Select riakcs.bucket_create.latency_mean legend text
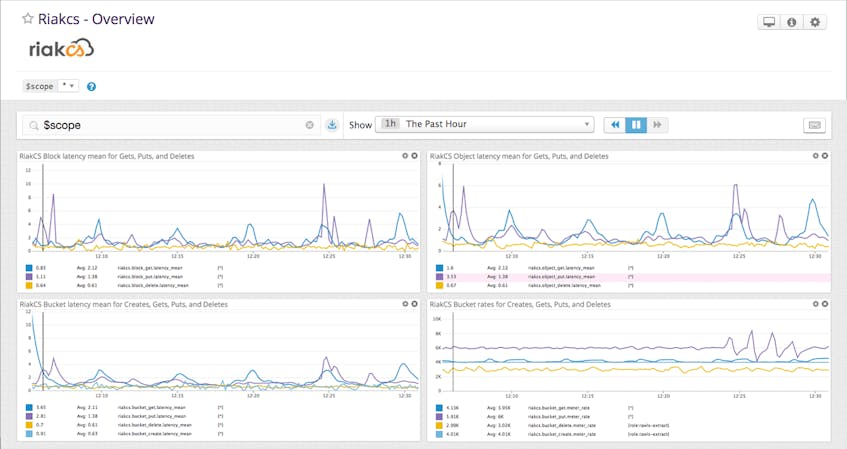The image size is (847, 449). point(154,434)
